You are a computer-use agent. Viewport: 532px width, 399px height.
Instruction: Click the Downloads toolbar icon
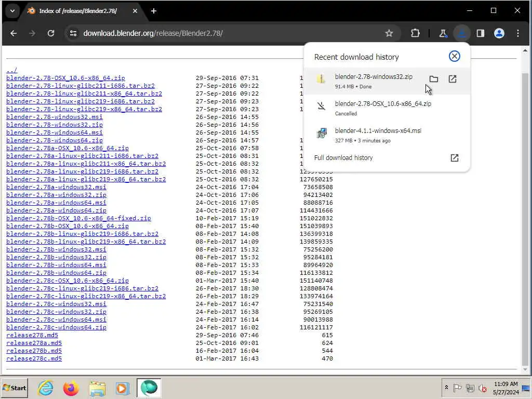461,33
